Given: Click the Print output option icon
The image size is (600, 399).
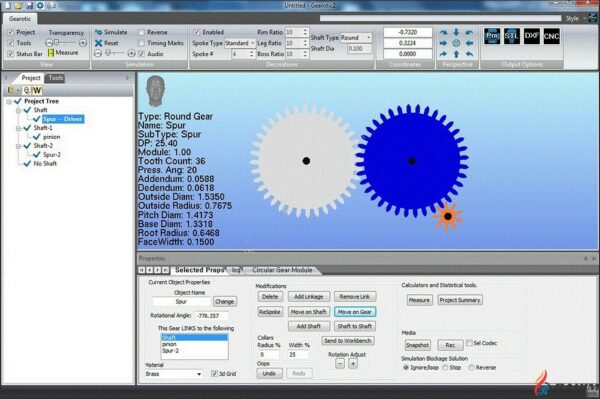Looking at the screenshot, I should (x=492, y=36).
